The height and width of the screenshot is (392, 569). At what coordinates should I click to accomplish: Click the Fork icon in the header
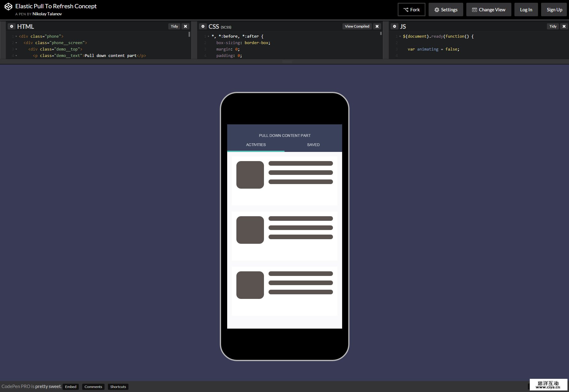tap(406, 9)
